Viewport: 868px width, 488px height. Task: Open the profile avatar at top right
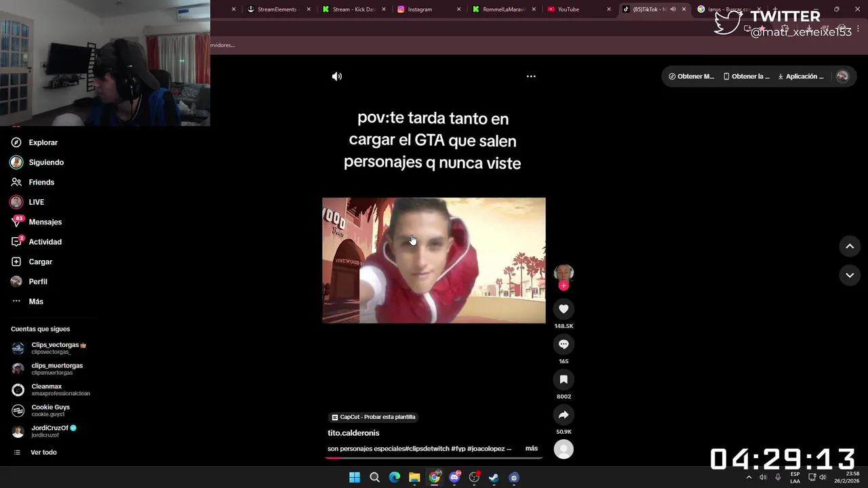[x=842, y=77]
